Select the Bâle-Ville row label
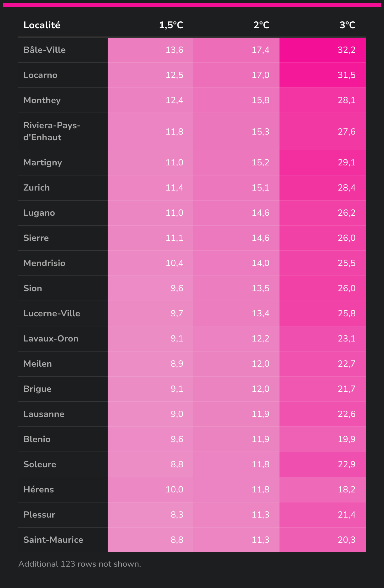Viewport: 384px width, 588px height. [44, 50]
